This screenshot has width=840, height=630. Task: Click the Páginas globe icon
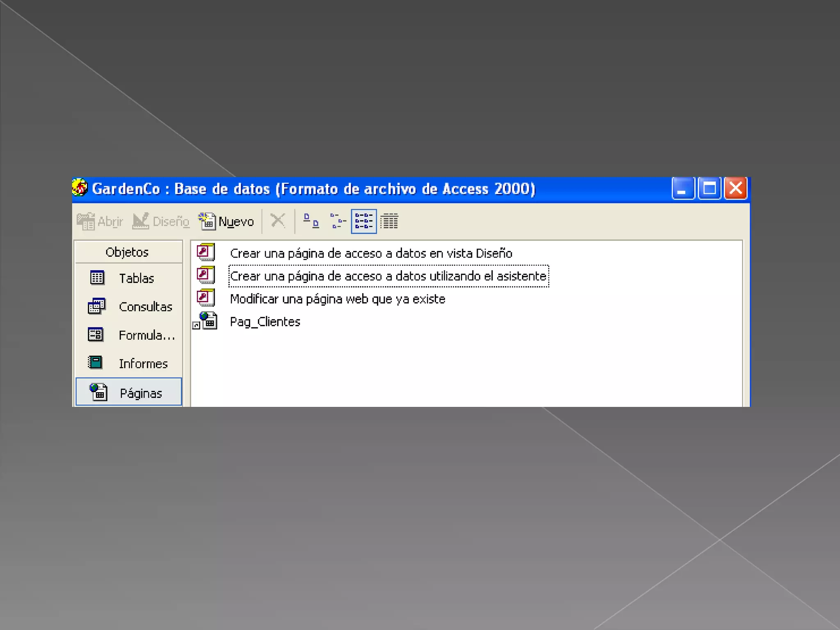pos(98,392)
